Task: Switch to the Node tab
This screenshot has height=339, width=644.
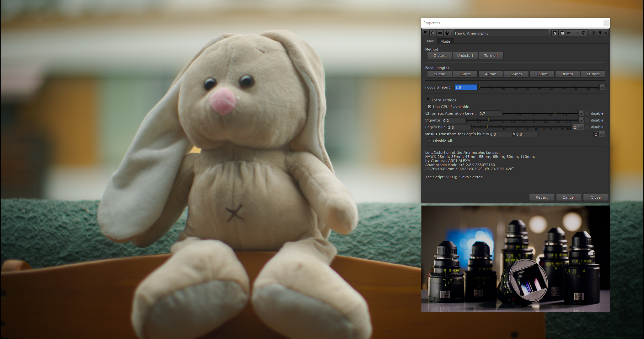Action: point(445,41)
